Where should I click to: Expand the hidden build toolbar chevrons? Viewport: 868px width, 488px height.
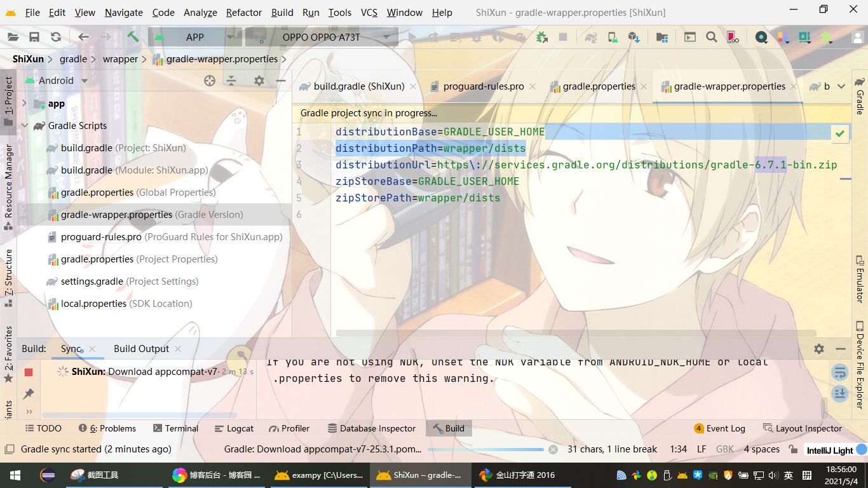pos(29,412)
